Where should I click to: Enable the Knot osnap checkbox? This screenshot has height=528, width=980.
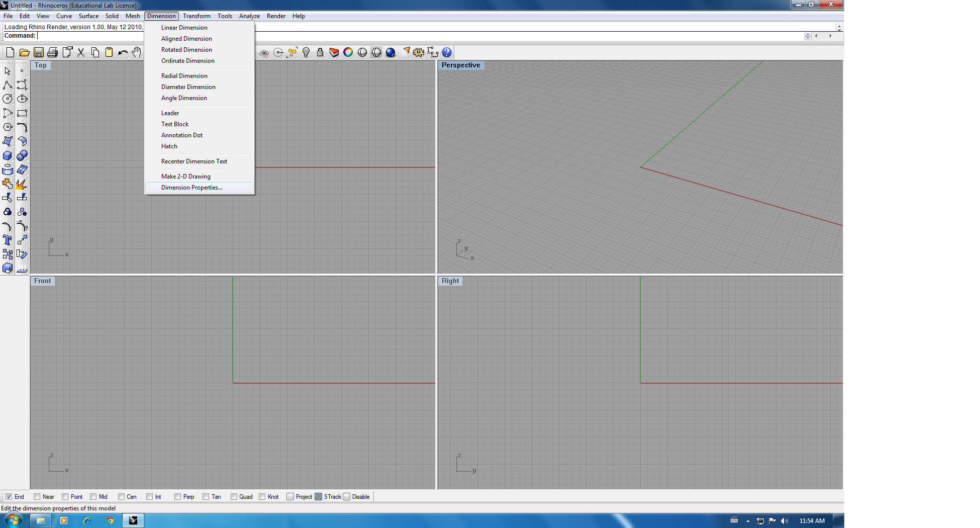[x=262, y=497]
